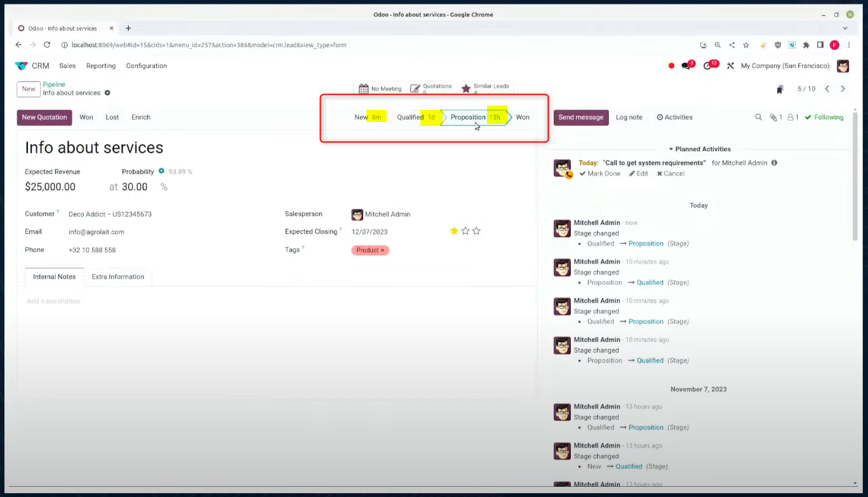Click the Expected Revenue $25,000.00 field

50,187
